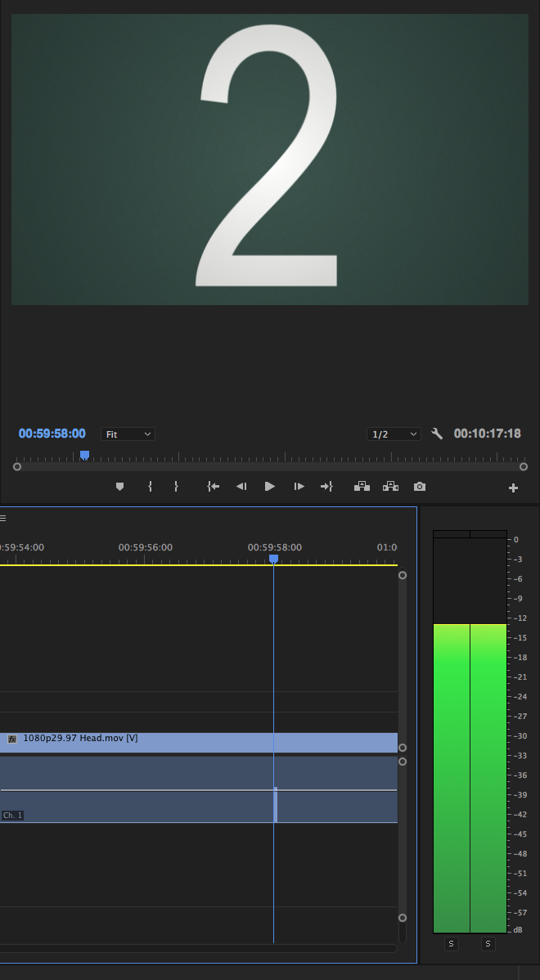Click bottom audio tracks vertical scroll handle

(403, 918)
